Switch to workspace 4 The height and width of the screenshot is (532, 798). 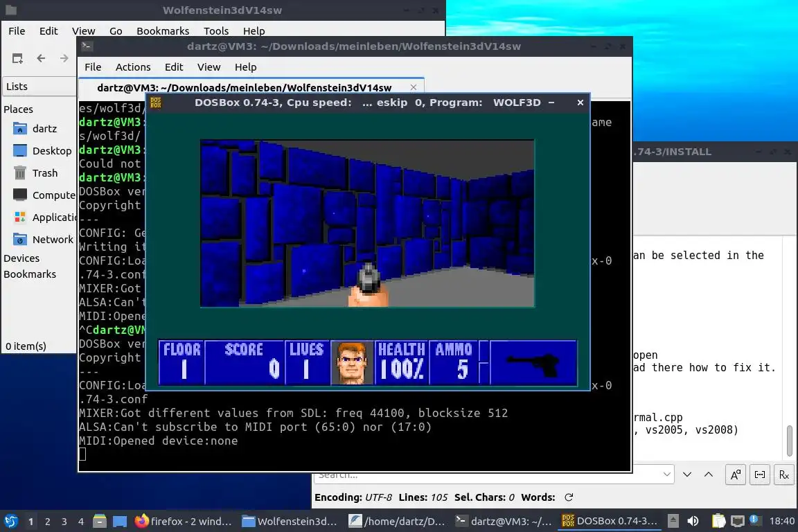[81, 522]
